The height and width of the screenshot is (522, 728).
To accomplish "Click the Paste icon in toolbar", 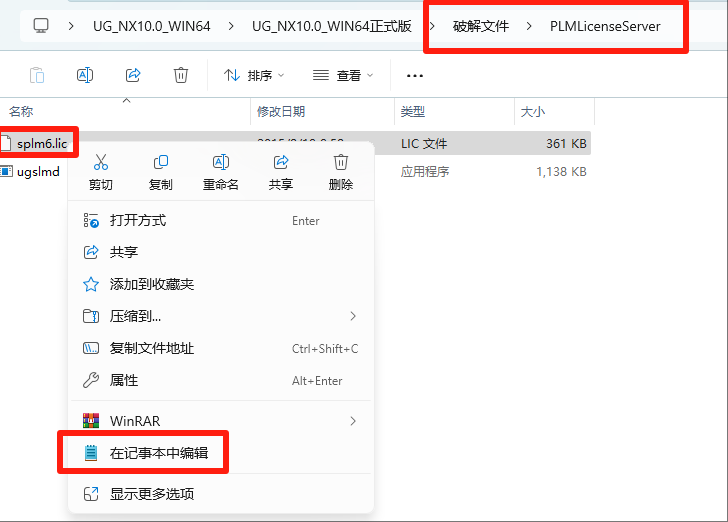I will click(37, 75).
